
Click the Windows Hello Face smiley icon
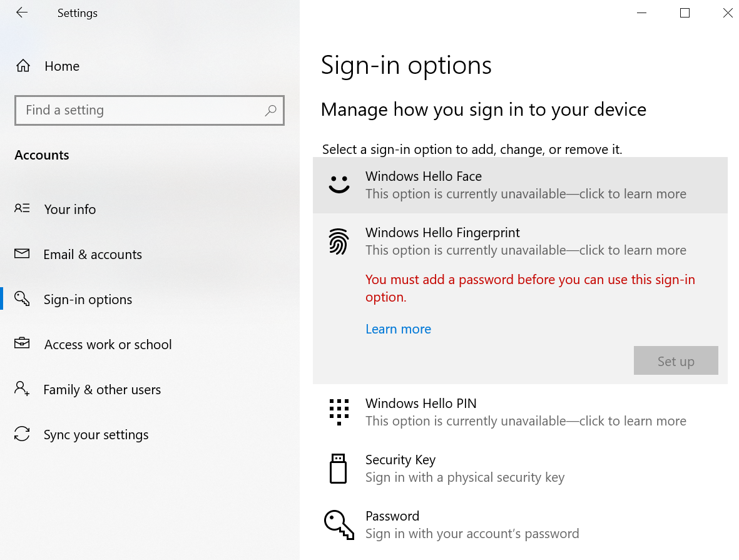[339, 184]
